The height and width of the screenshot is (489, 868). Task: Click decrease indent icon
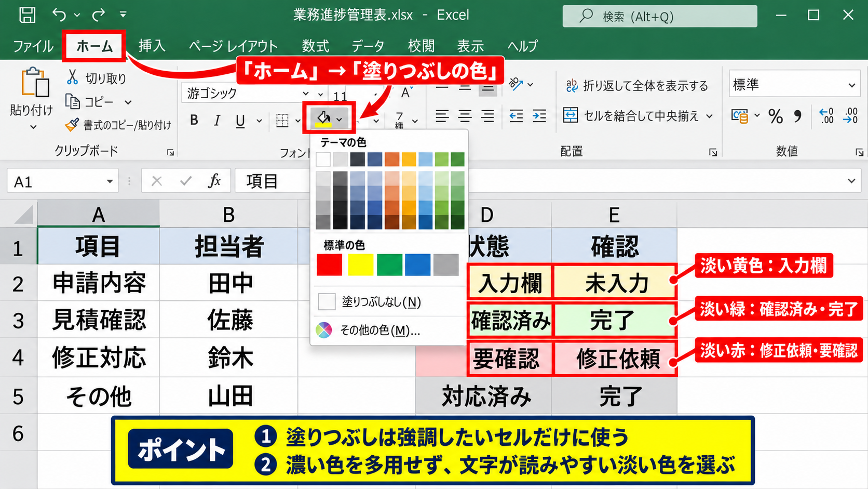coord(516,116)
